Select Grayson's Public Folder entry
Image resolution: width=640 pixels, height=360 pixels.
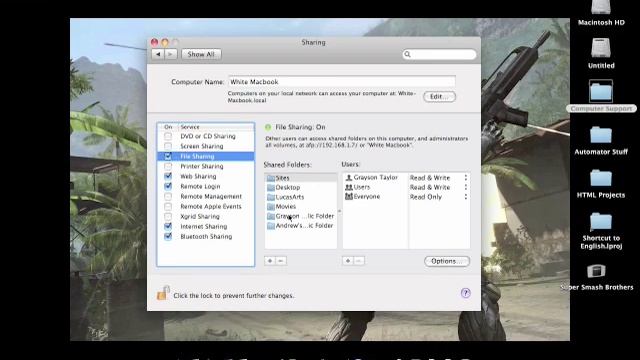[x=301, y=216]
